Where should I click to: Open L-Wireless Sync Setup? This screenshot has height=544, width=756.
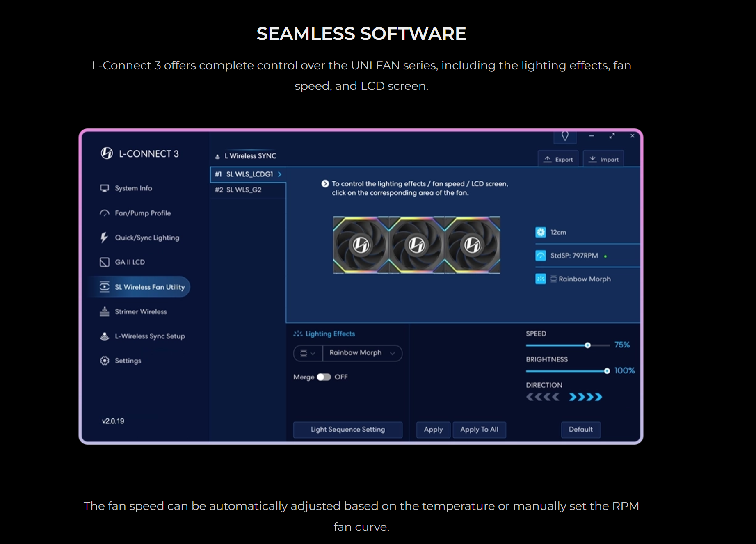coord(149,336)
